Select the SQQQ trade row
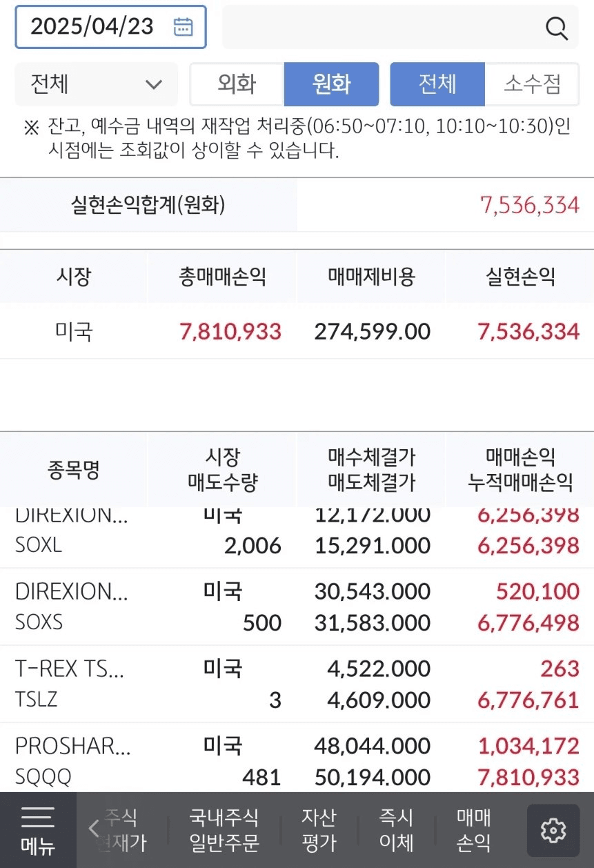 coord(297,758)
